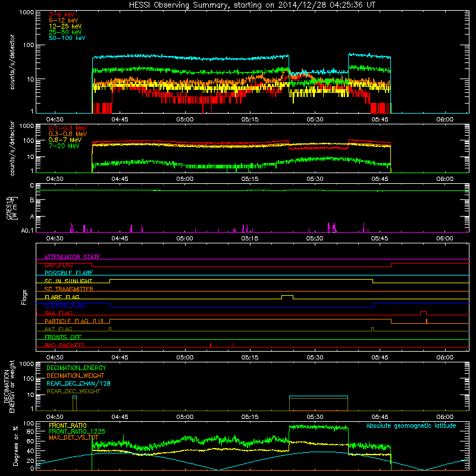Click the DECIMATION_ENERGY legend label

(76, 368)
